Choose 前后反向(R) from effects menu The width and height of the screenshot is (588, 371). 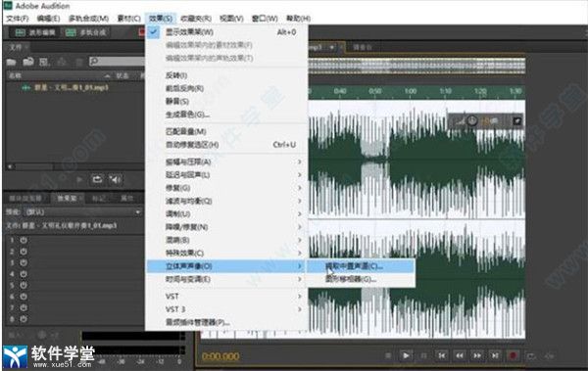click(226, 88)
